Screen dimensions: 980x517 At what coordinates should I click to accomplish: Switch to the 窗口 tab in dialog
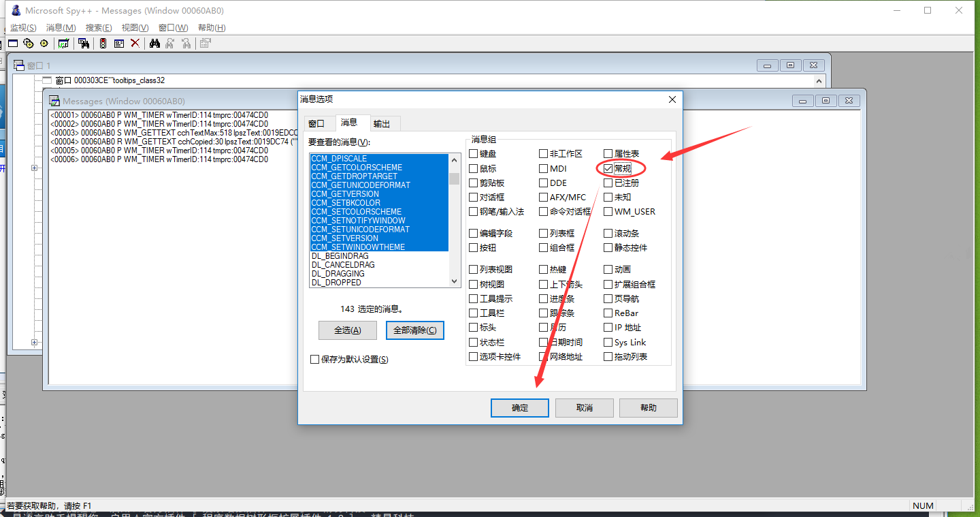click(x=316, y=124)
